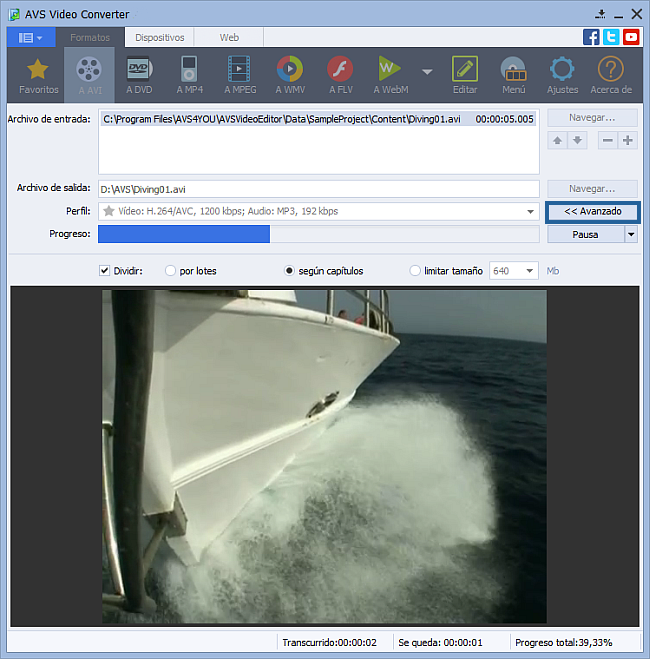Viewport: 650px width, 659px height.
Task: Switch to the Dispositivos tab
Action: (x=160, y=37)
